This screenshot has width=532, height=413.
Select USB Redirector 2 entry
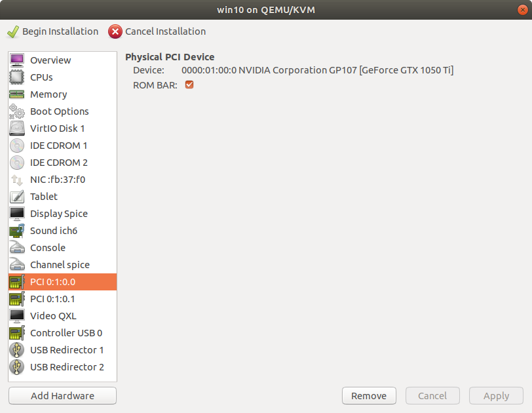pyautogui.click(x=67, y=367)
